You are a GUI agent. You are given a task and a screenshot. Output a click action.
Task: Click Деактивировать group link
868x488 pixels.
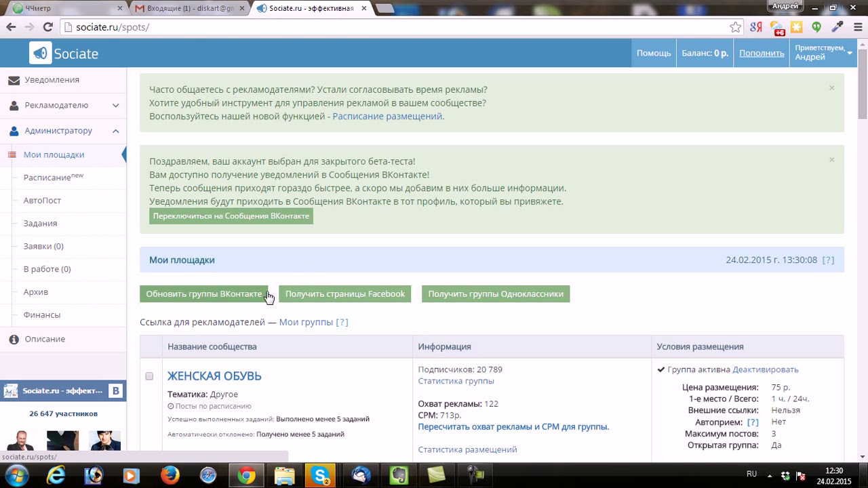[x=766, y=370]
